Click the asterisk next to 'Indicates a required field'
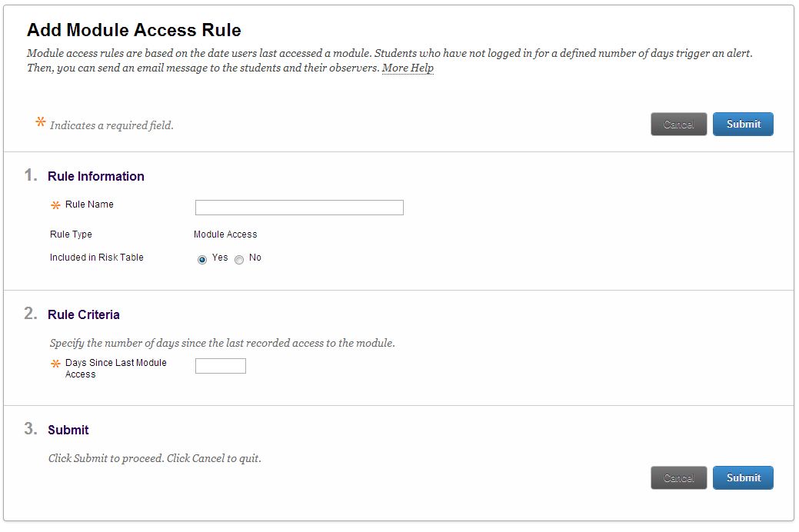Screen dimensions: 799x532 coord(41,123)
